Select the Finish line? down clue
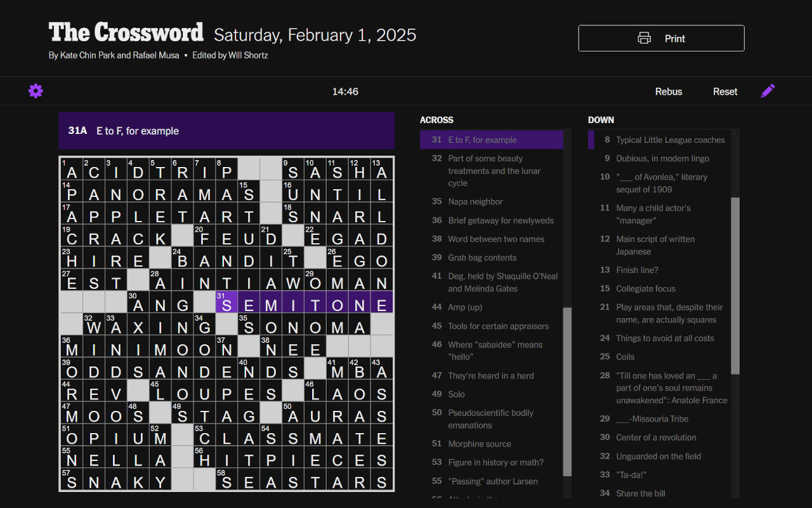 tap(660, 271)
